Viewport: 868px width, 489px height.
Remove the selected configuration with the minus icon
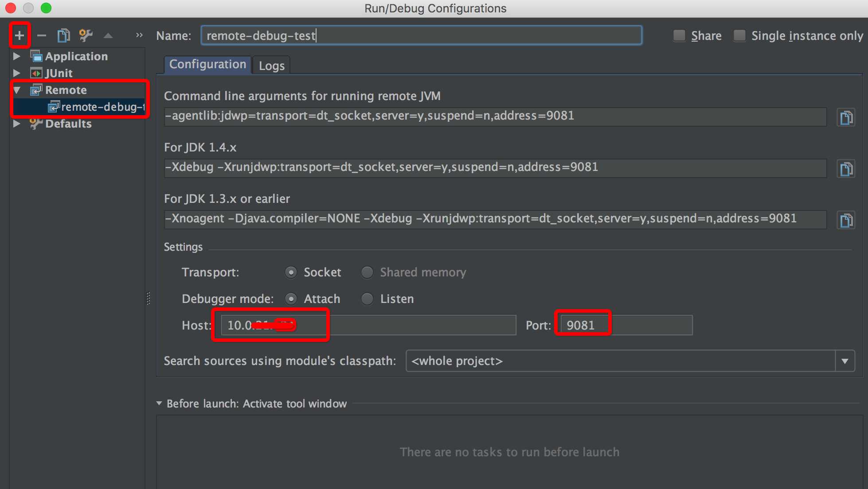42,35
